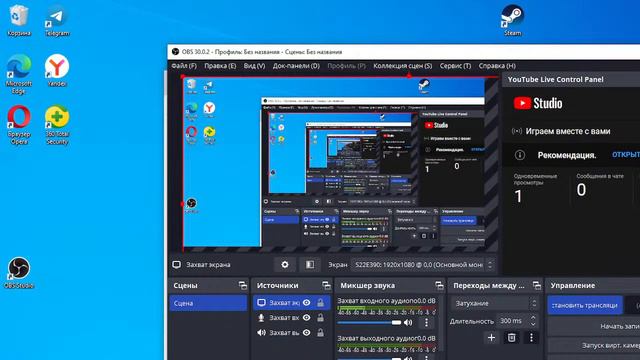Launch the Opera browser desktop icon
The height and width of the screenshot is (360, 640).
click(x=19, y=124)
